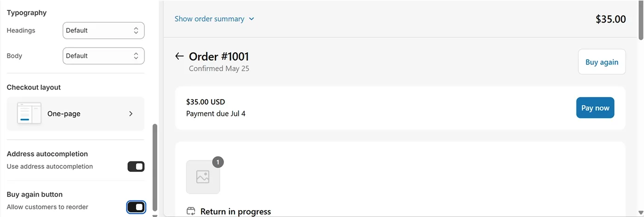Viewport: 644px width, 217px height.
Task: Click the One-page layout preview icon
Action: tap(29, 114)
